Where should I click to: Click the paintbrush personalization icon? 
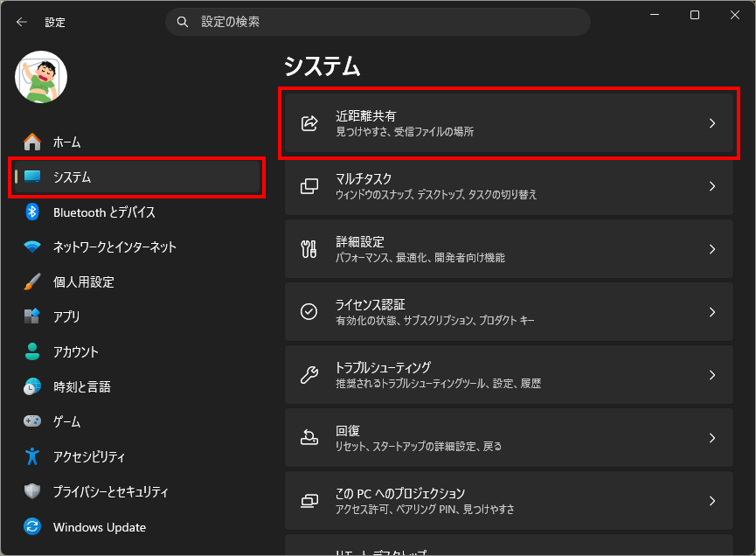tap(32, 281)
